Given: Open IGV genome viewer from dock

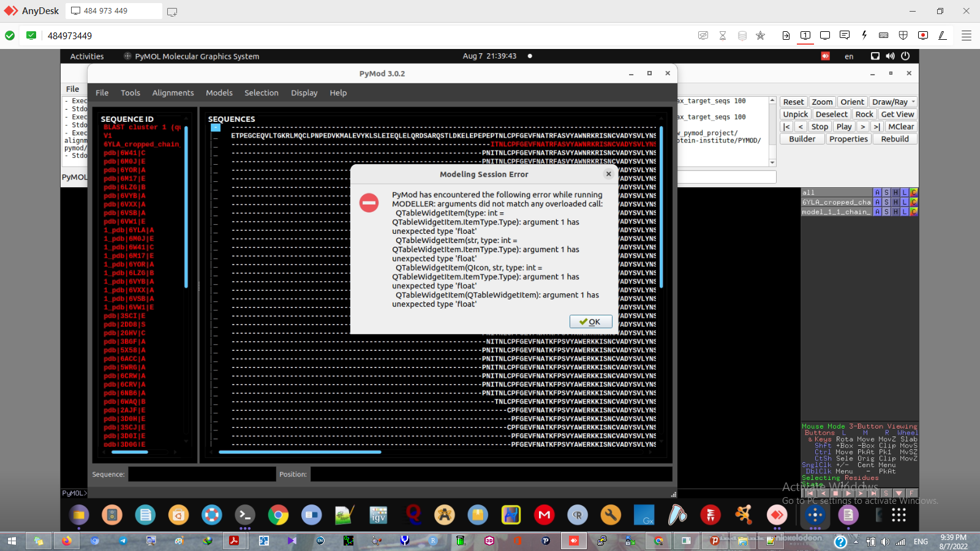Looking at the screenshot, I should (378, 515).
